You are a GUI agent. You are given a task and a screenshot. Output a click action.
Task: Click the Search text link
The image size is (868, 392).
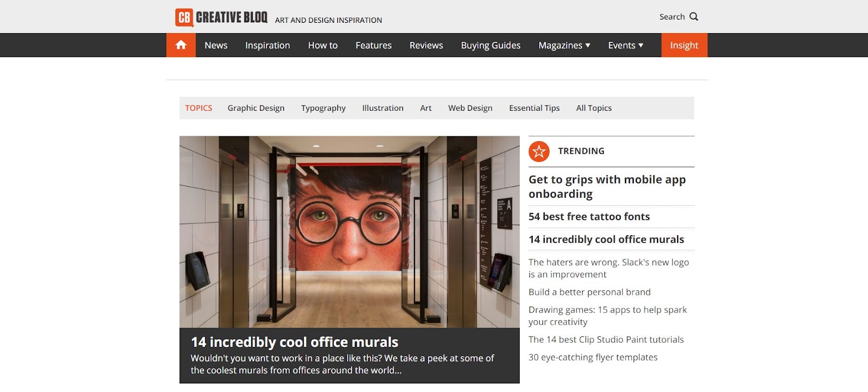tap(672, 17)
